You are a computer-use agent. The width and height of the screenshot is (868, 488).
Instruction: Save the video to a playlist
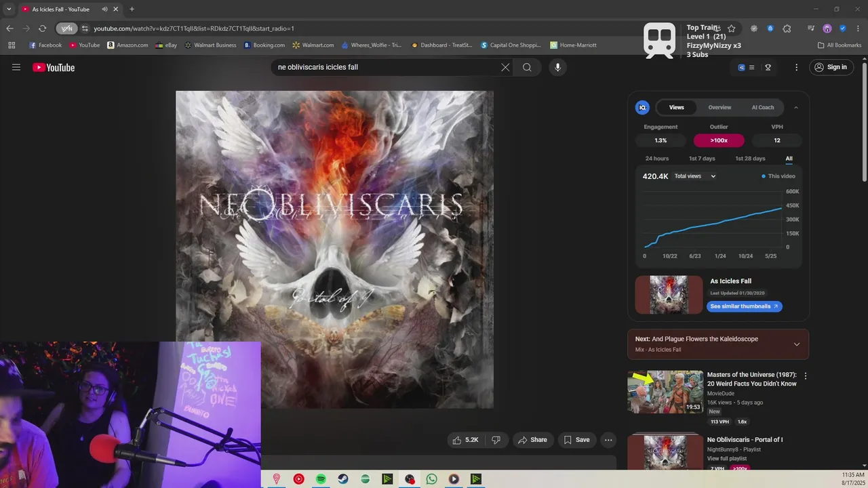click(577, 440)
